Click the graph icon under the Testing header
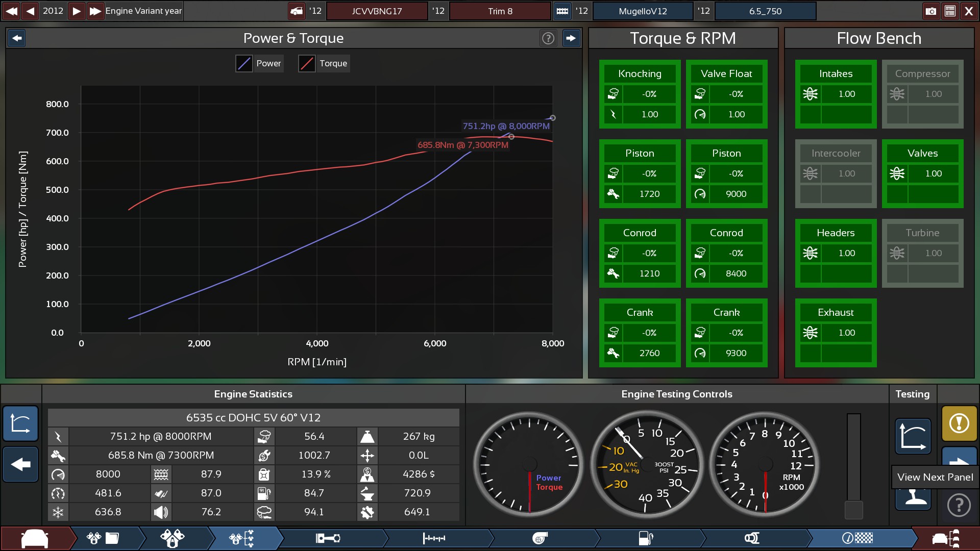 913,437
